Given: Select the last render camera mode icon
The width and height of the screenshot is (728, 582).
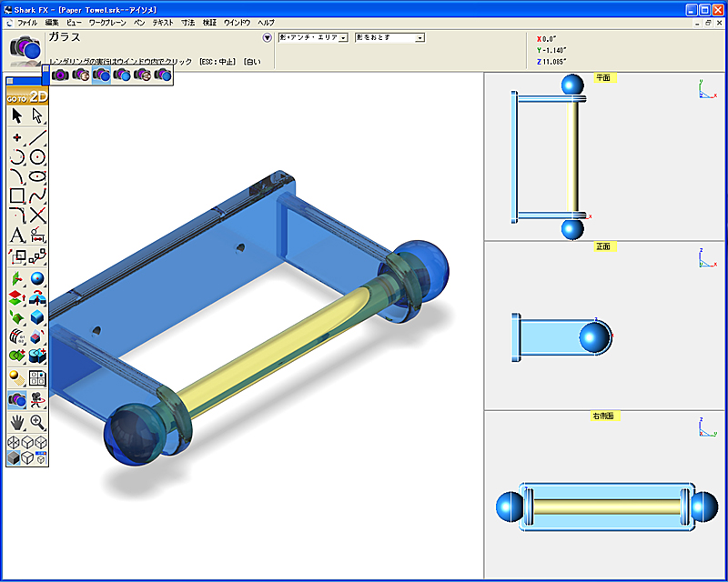Looking at the screenshot, I should click(163, 76).
